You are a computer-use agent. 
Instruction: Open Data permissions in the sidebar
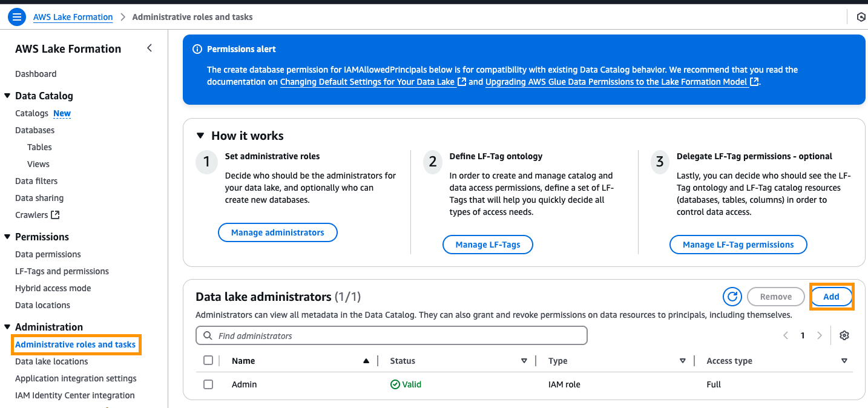coord(48,254)
